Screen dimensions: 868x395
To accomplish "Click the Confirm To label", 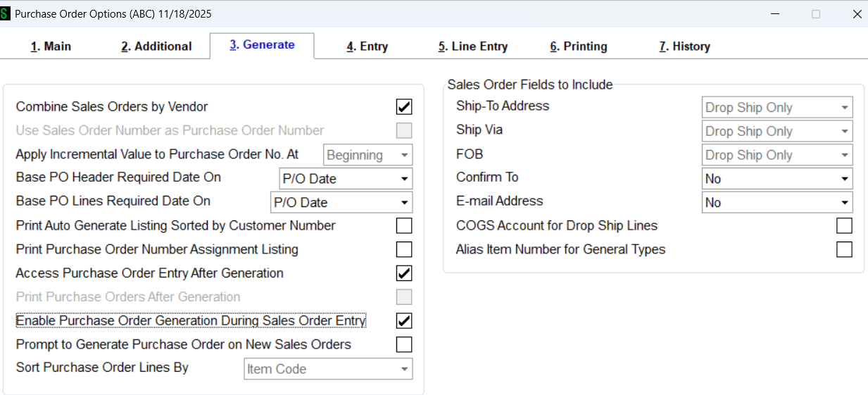I will click(x=487, y=177).
